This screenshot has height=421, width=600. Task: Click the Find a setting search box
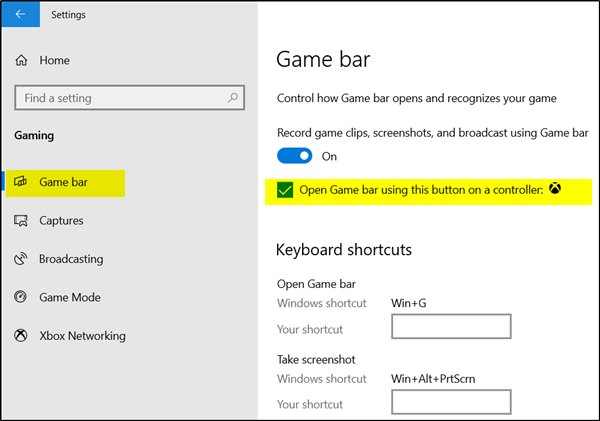coord(120,98)
